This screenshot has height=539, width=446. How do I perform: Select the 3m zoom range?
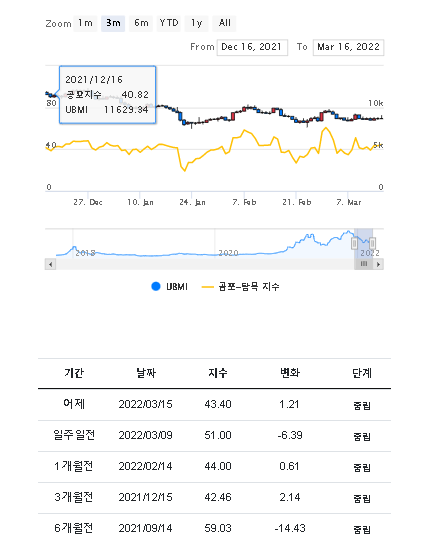point(113,23)
